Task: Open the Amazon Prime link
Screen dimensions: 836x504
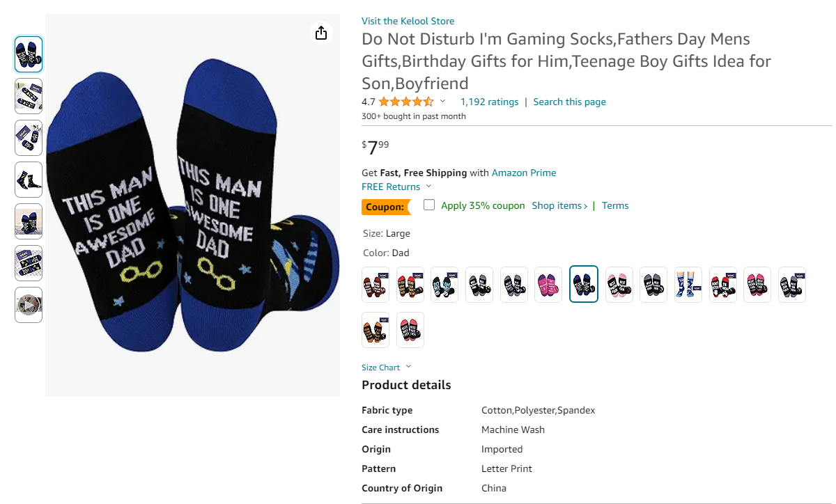Action: click(x=524, y=173)
